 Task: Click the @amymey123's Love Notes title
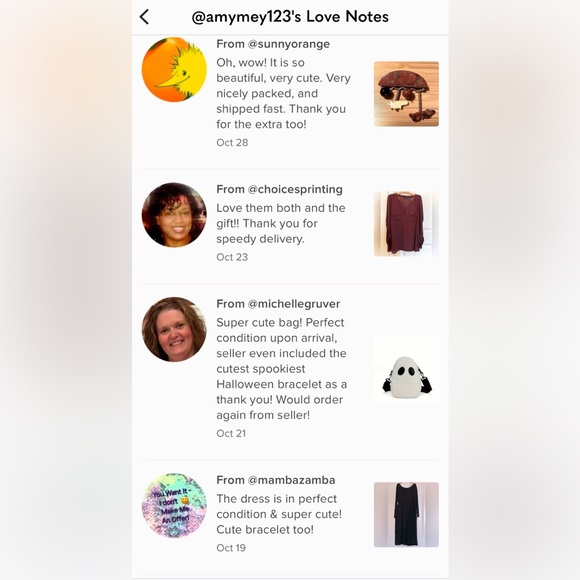(290, 17)
